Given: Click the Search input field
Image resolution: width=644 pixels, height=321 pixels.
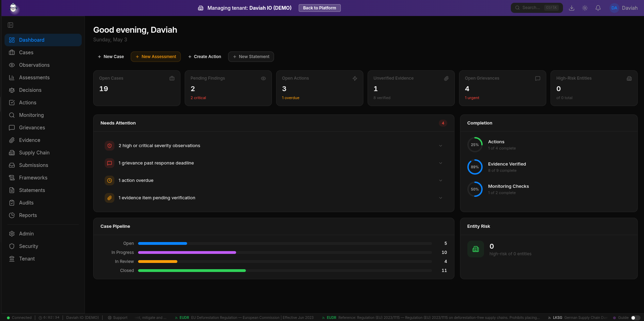Looking at the screenshot, I should (537, 8).
